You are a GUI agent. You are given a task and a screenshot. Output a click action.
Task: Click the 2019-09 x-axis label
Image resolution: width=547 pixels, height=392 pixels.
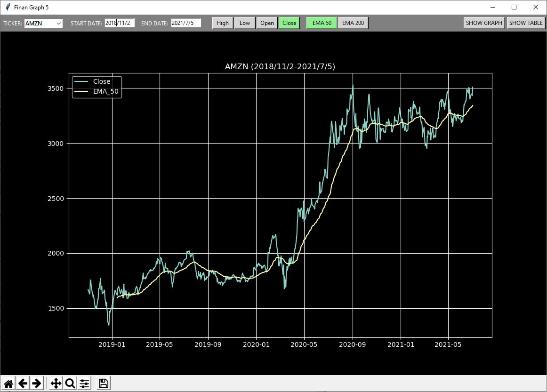click(x=208, y=344)
